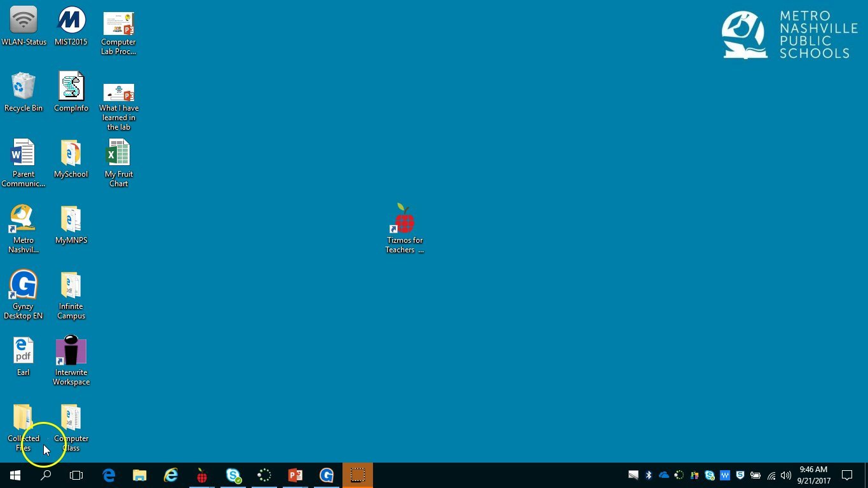Open the volume control in system tray

coord(786,475)
